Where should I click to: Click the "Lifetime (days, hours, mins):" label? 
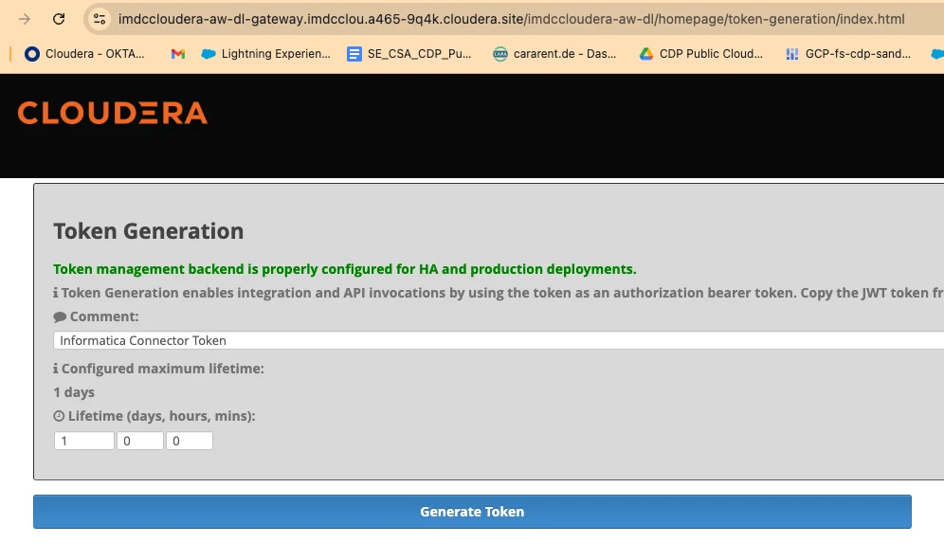(161, 416)
